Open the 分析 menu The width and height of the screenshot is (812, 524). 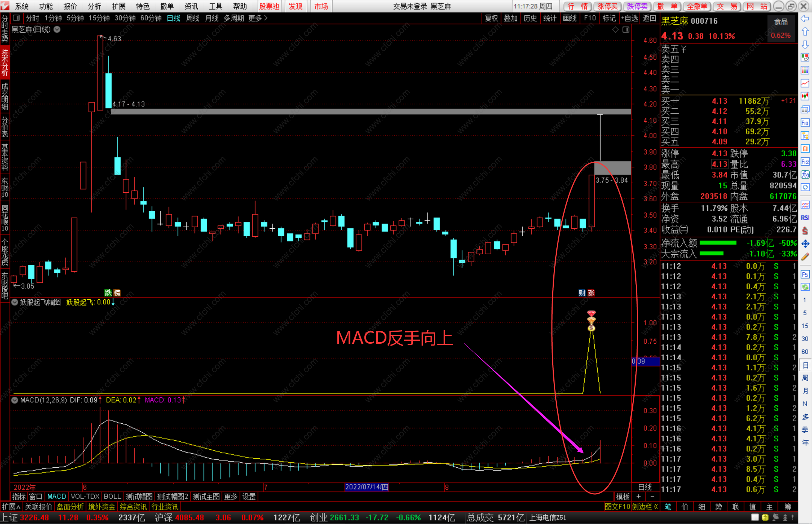point(94,6)
